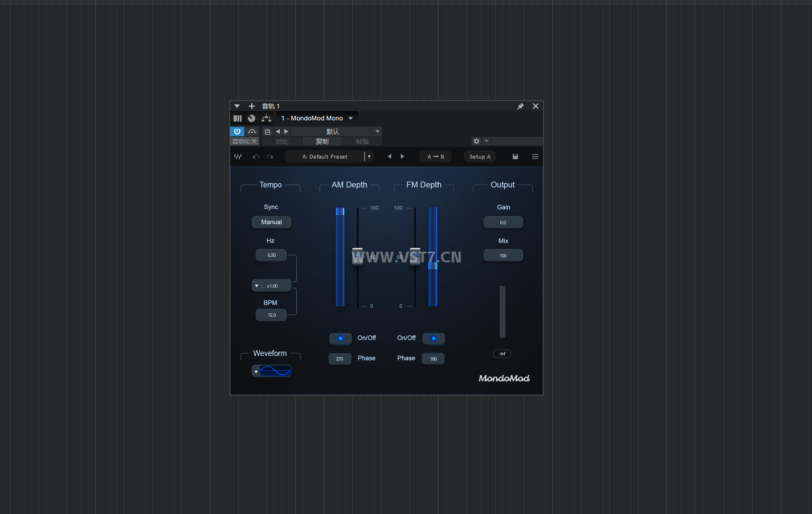This screenshot has width=812, height=514.
Task: Undo with the curved left arrow
Action: (256, 156)
